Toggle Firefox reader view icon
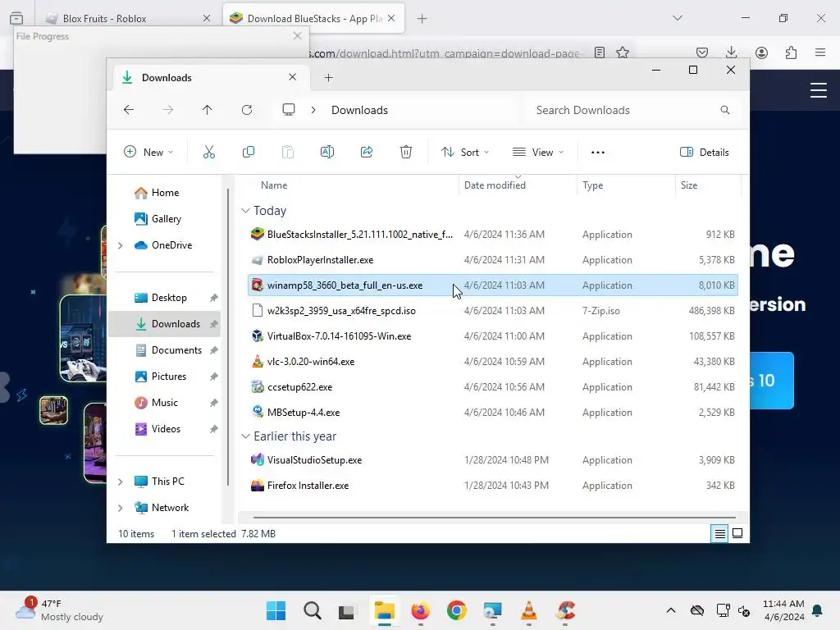The width and height of the screenshot is (840, 630). 600,52
